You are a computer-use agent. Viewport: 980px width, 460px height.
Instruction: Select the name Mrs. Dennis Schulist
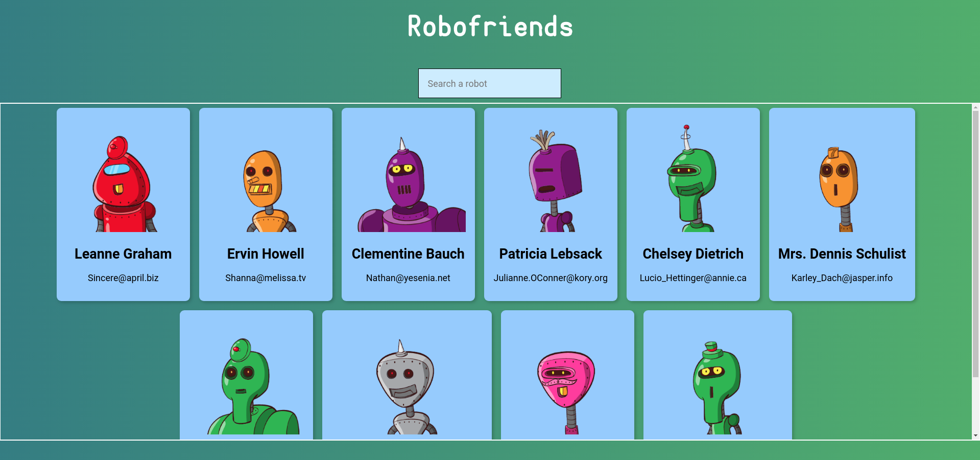[842, 254]
